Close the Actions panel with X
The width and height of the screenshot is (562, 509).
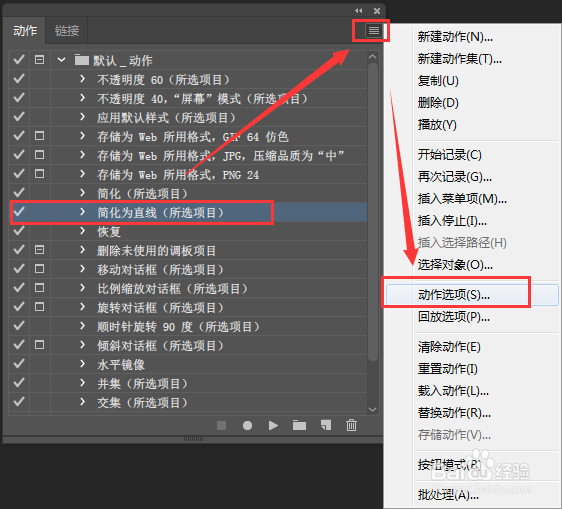point(377,11)
